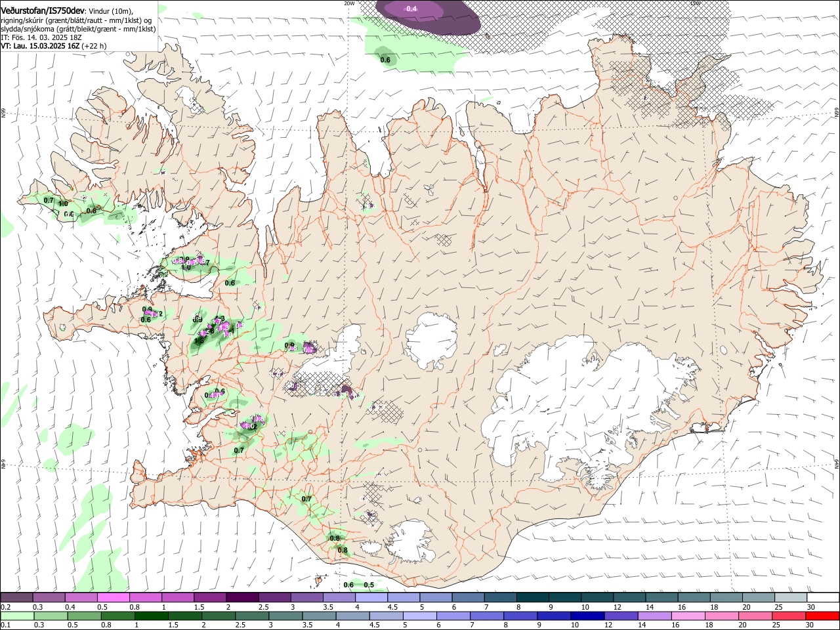The image size is (840, 630).
Task: Click the bright red swatch labeled 30 in lower row
Action: coord(822,616)
